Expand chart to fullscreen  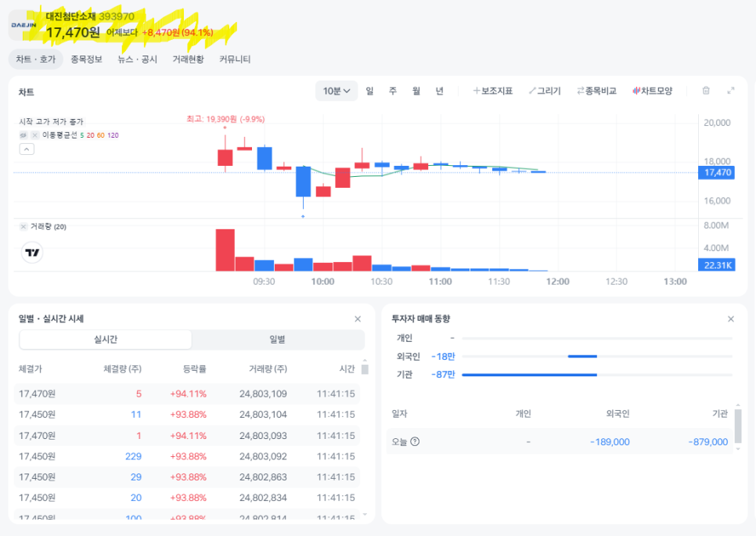(x=731, y=91)
